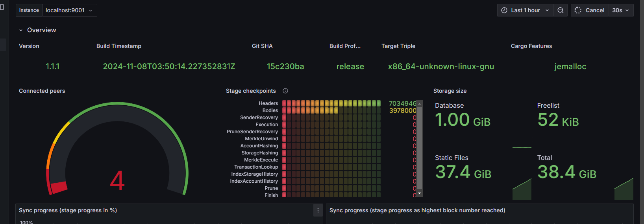Open the Sync progress panel three-dot menu
Screen dimensions: 644x224
[318, 210]
